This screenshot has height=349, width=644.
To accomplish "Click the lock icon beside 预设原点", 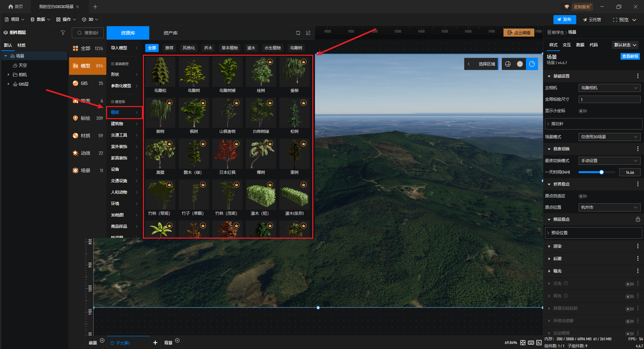I will click(638, 219).
